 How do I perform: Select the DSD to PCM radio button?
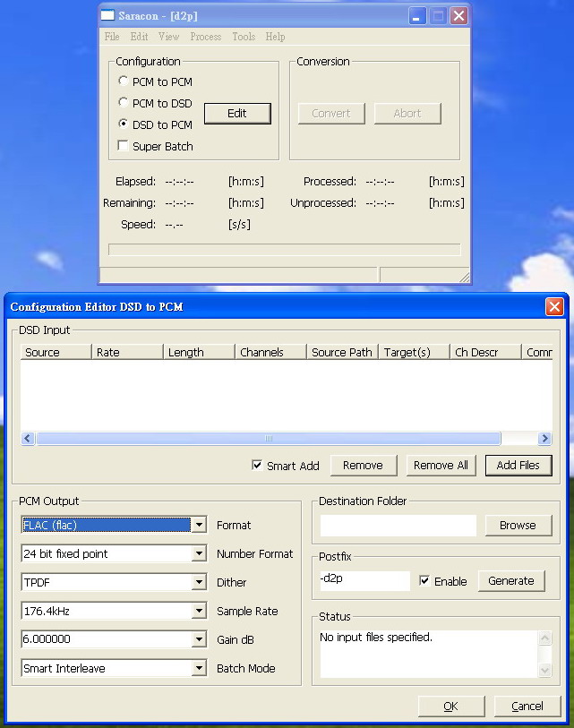point(123,124)
